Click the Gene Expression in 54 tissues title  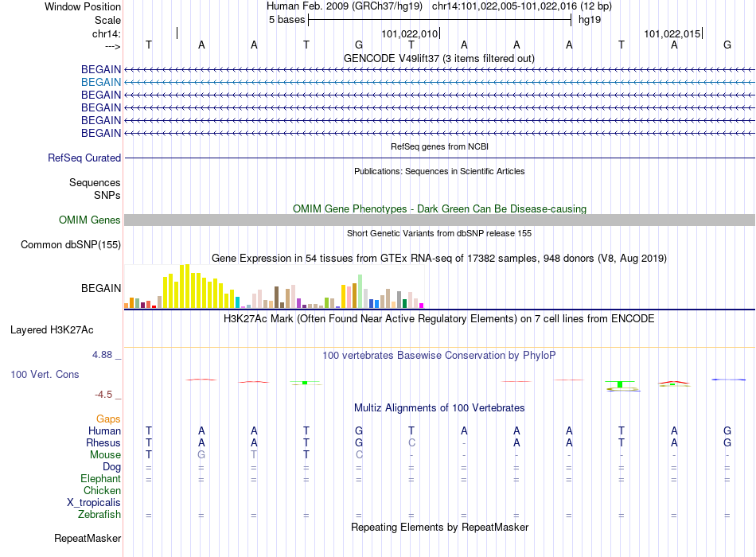tap(439, 258)
